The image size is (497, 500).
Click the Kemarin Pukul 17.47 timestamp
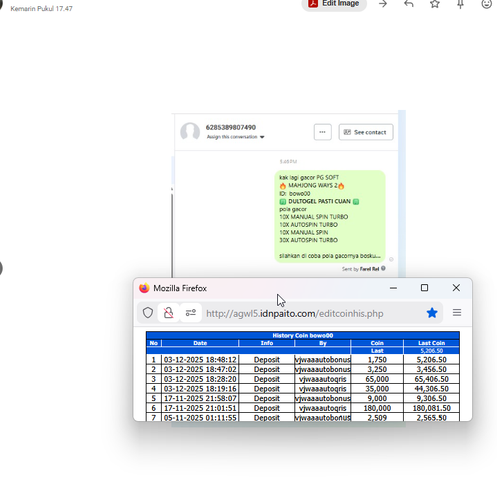pos(41,9)
